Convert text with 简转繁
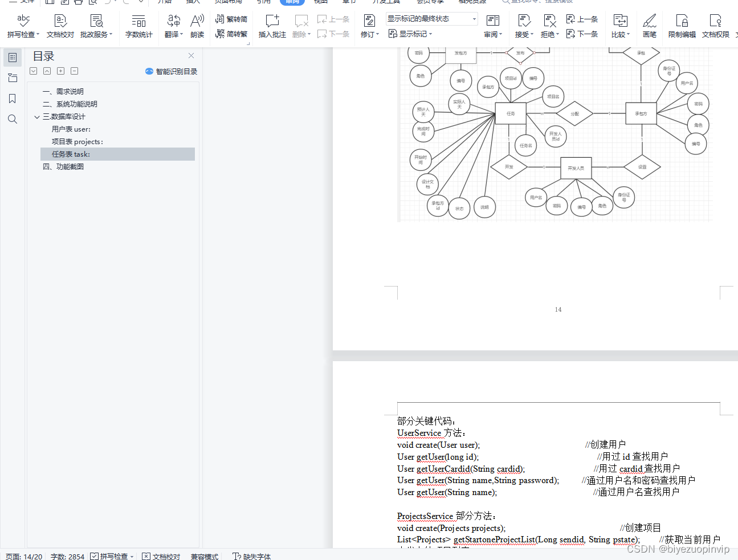 point(231,34)
